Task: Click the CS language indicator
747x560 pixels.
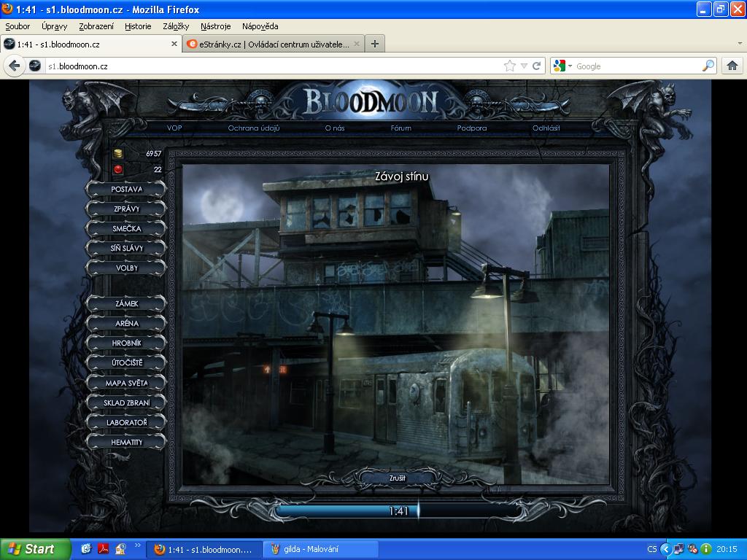Action: pos(651,549)
